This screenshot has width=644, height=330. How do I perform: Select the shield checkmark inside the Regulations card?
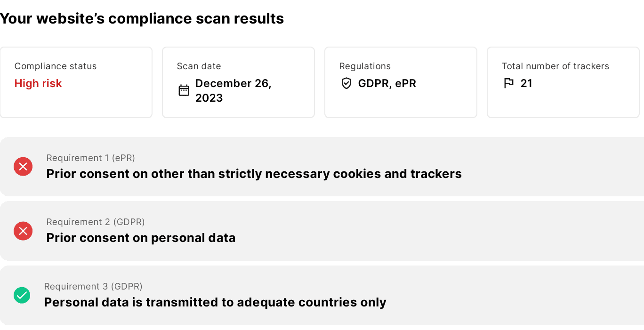(x=346, y=83)
